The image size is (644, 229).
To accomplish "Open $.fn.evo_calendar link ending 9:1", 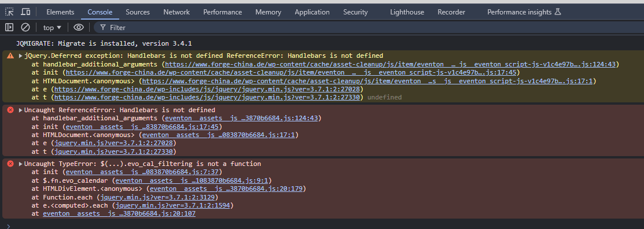I will 192,180.
